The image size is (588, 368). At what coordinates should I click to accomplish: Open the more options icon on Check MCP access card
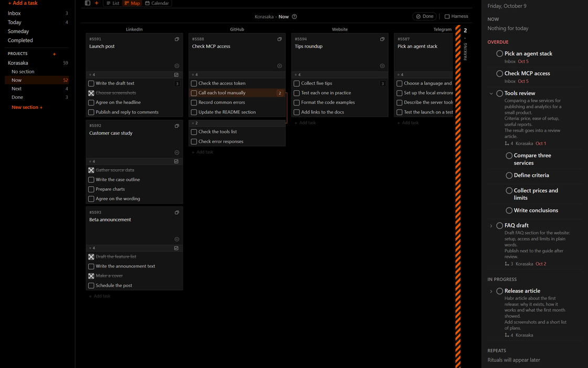[279, 66]
